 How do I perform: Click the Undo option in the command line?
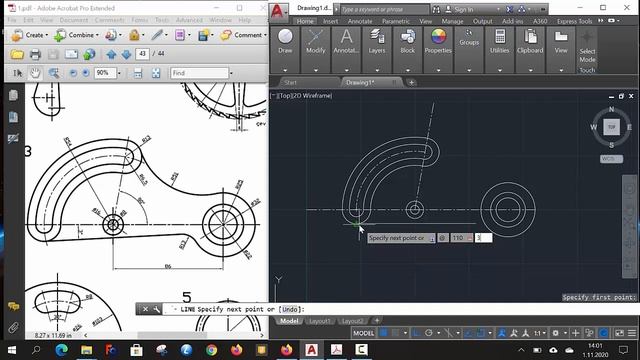[x=290, y=309]
